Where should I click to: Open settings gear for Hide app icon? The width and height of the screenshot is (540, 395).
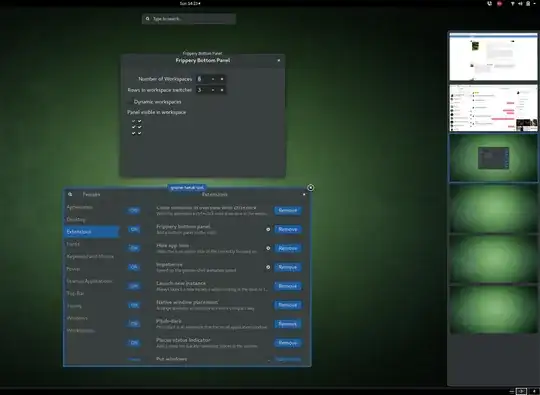(268, 248)
